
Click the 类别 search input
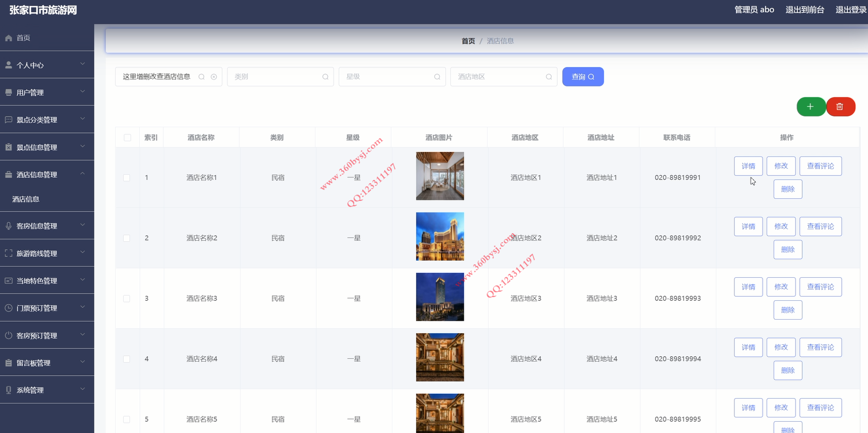[281, 77]
